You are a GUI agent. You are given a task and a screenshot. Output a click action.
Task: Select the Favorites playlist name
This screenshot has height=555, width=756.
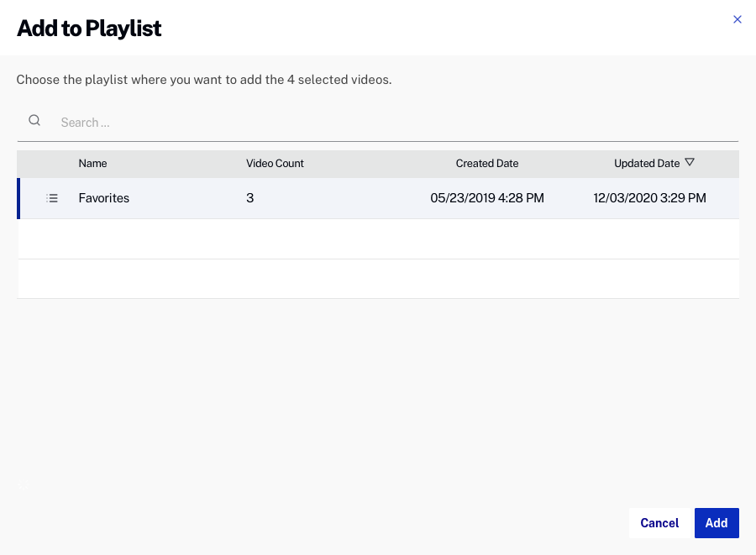click(104, 199)
